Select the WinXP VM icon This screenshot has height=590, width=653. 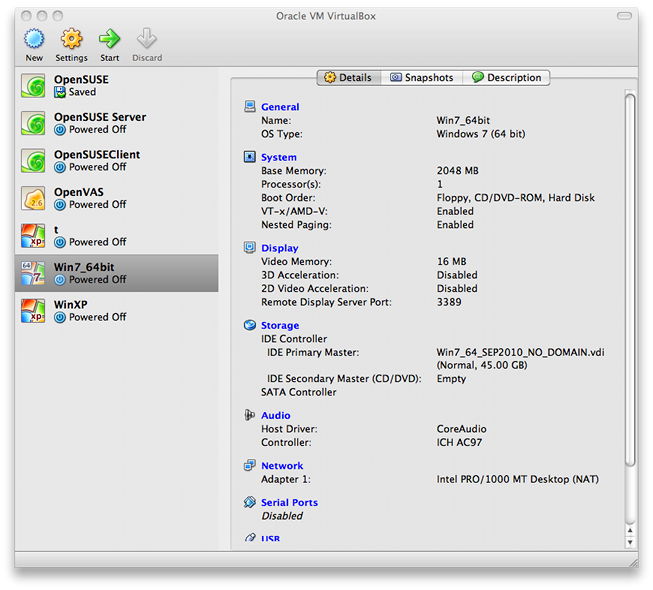pyautogui.click(x=33, y=311)
